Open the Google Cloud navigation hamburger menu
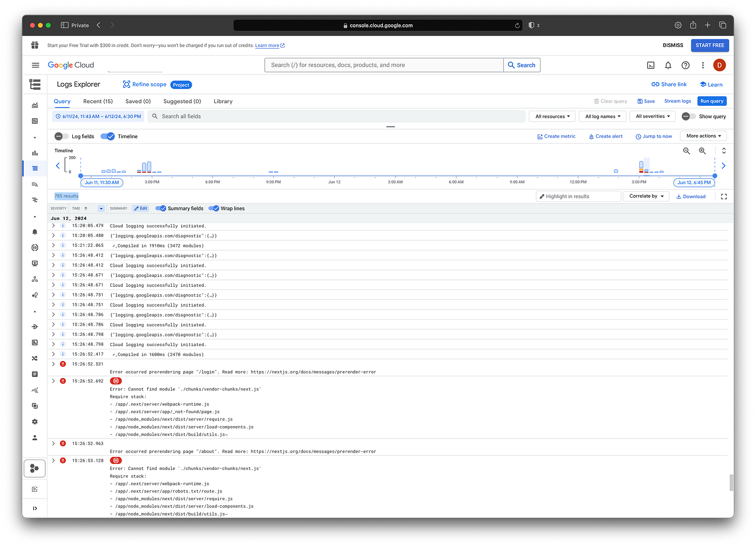The height and width of the screenshot is (547, 756). click(36, 65)
